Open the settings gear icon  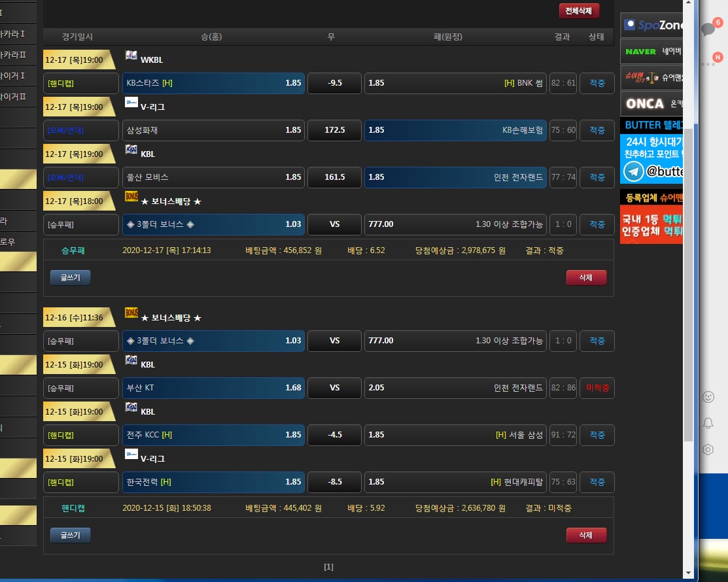pyautogui.click(x=708, y=449)
